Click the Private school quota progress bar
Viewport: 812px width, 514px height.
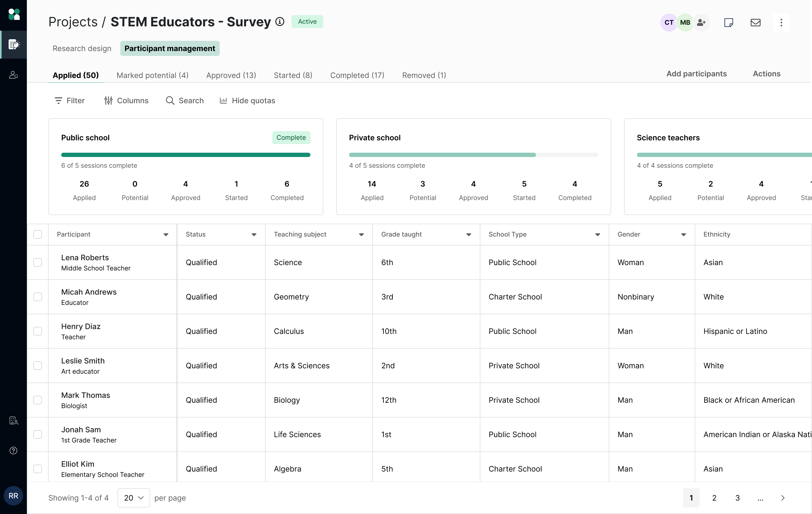(473, 155)
